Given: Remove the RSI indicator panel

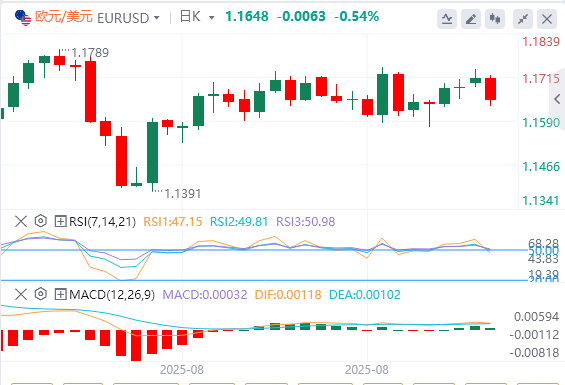Looking at the screenshot, I should coord(21,221).
